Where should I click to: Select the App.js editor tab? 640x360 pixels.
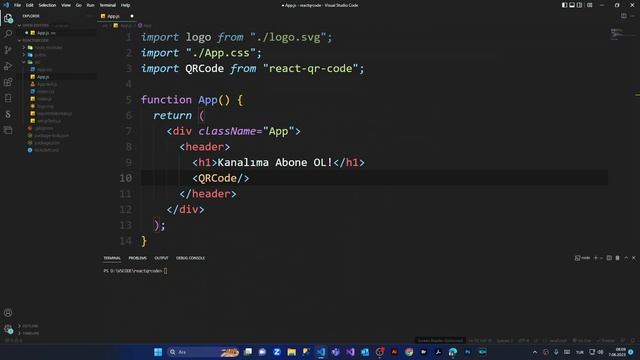pyautogui.click(x=117, y=16)
